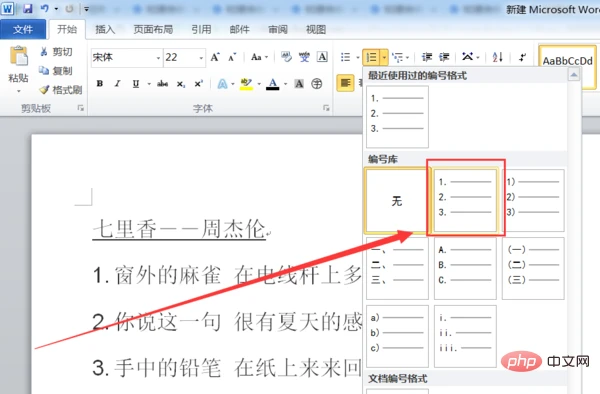Viewport: 600px width, 394px height.
Task: Choose the (一) (二) (三) numbering format
Action: [533, 268]
